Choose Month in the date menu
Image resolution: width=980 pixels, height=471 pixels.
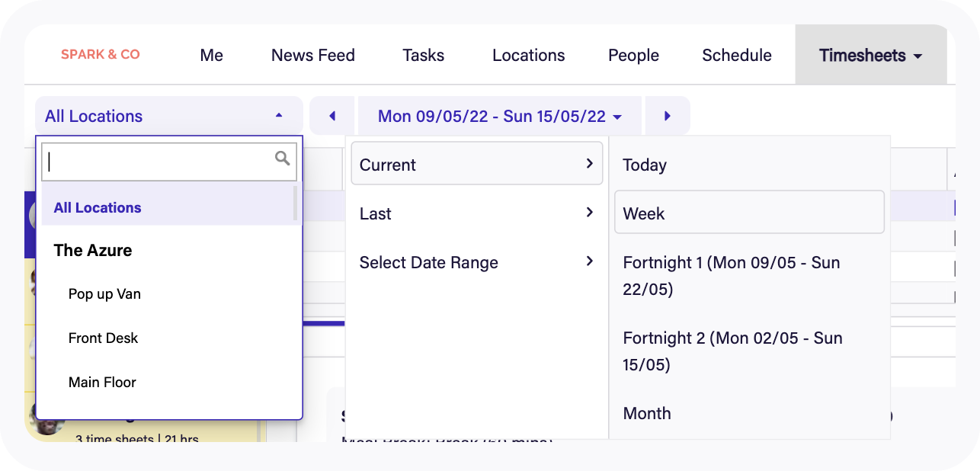click(x=749, y=413)
